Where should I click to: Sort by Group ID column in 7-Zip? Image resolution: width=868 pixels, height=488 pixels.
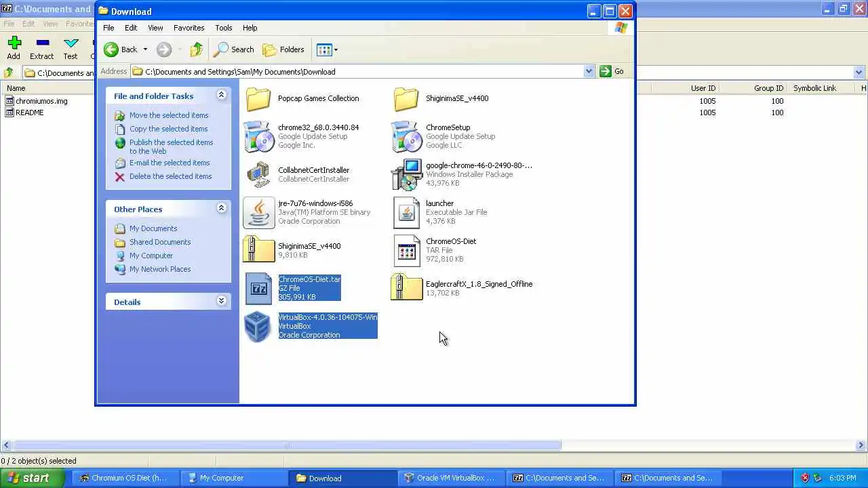point(768,88)
